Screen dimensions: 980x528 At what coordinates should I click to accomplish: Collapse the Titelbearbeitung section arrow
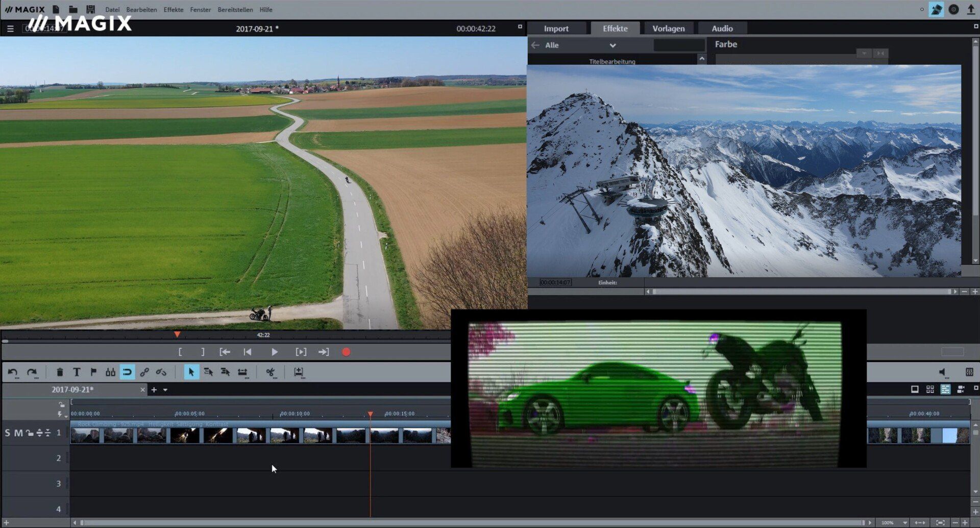click(x=702, y=59)
